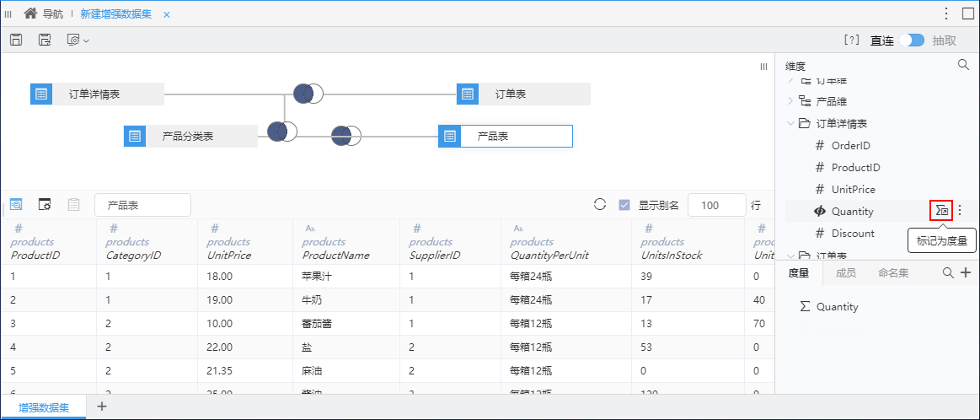Click the table settings icon in grid toolbar
The height and width of the screenshot is (420, 980).
(45, 205)
